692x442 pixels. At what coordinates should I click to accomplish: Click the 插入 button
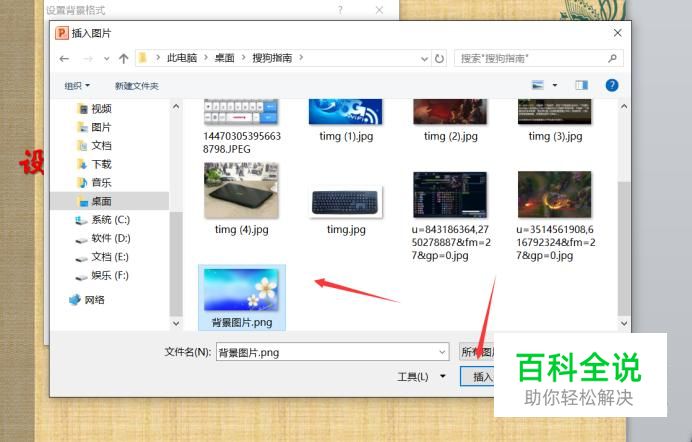coord(477,377)
